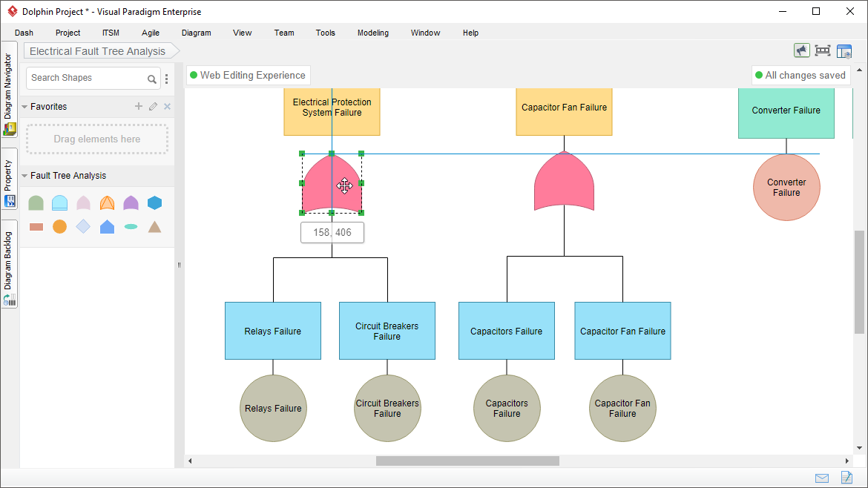Open the View menu
The height and width of the screenshot is (488, 868).
(x=242, y=33)
